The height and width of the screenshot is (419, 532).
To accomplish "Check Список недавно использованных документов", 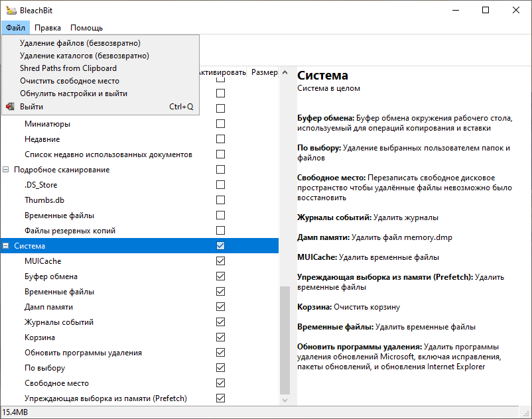I will [x=220, y=154].
